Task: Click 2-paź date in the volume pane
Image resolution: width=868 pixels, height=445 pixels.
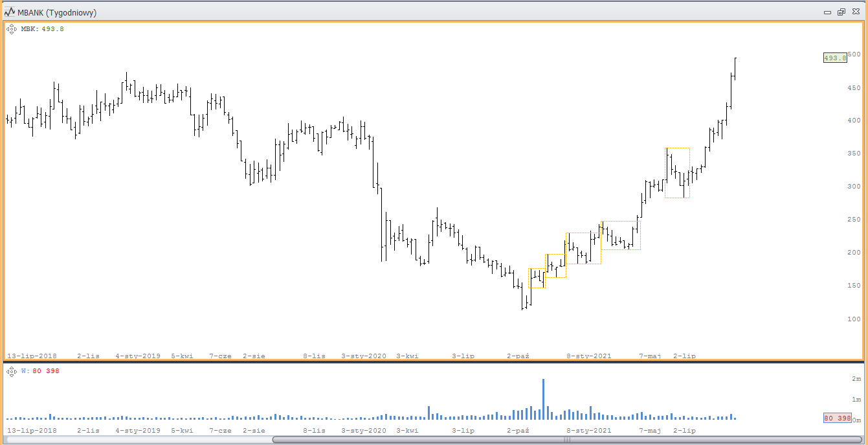Action: (x=518, y=431)
